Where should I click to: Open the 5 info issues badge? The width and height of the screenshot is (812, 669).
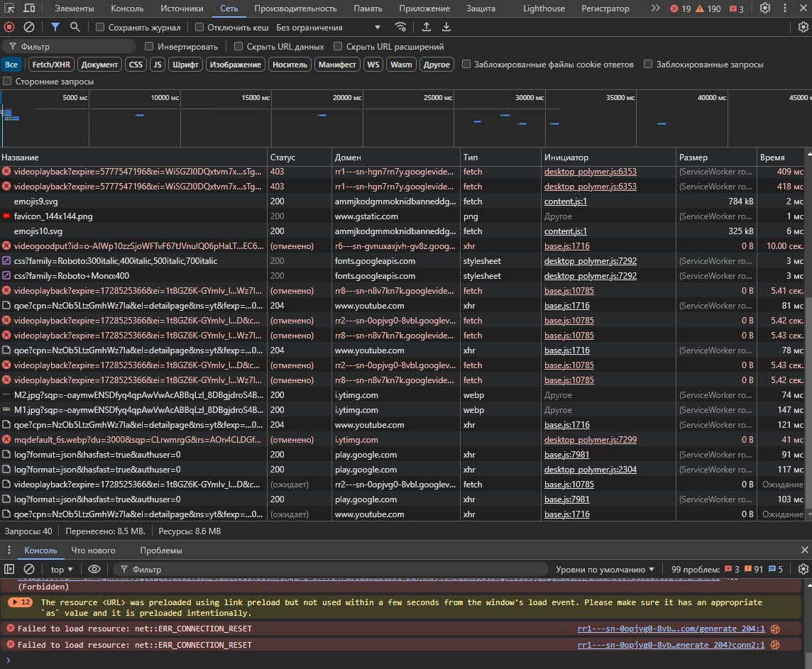[776, 569]
